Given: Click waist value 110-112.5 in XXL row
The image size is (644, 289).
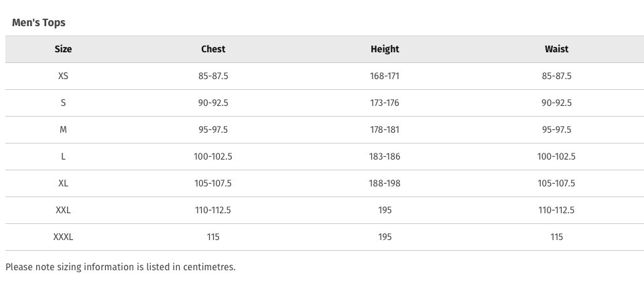Looking at the screenshot, I should pyautogui.click(x=556, y=210).
